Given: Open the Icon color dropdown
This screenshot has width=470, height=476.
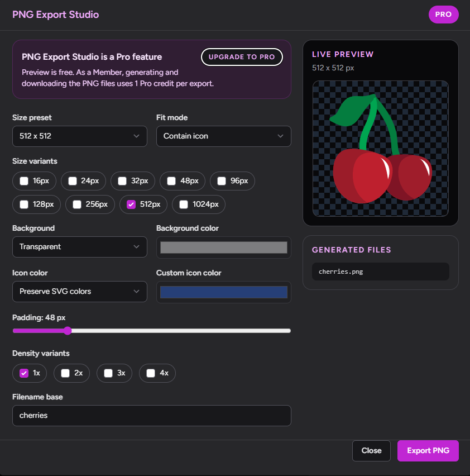Looking at the screenshot, I should click(x=80, y=292).
